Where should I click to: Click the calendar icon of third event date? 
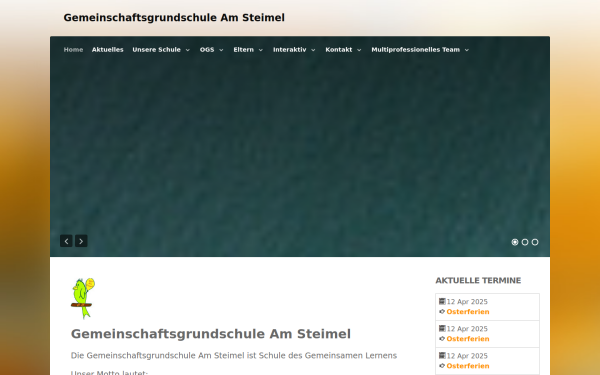pos(442,355)
